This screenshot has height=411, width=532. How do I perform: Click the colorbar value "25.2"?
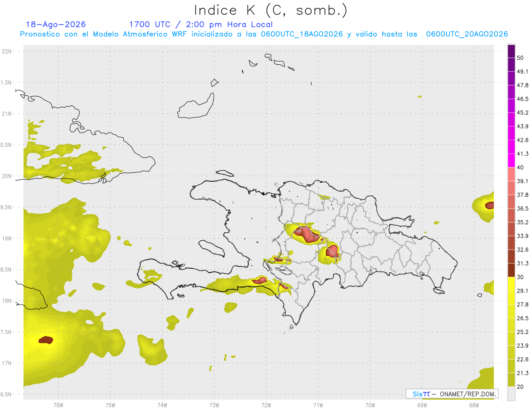[523, 332]
